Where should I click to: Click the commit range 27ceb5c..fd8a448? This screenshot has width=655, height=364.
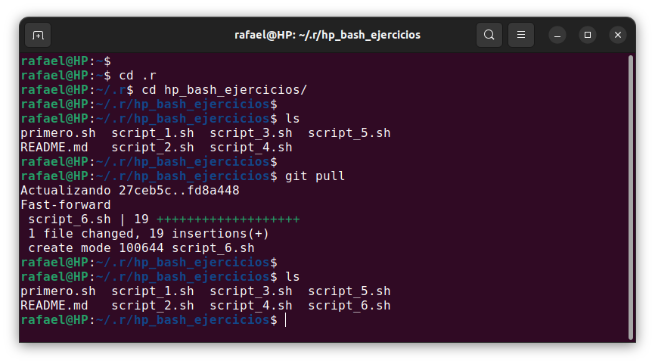click(179, 191)
